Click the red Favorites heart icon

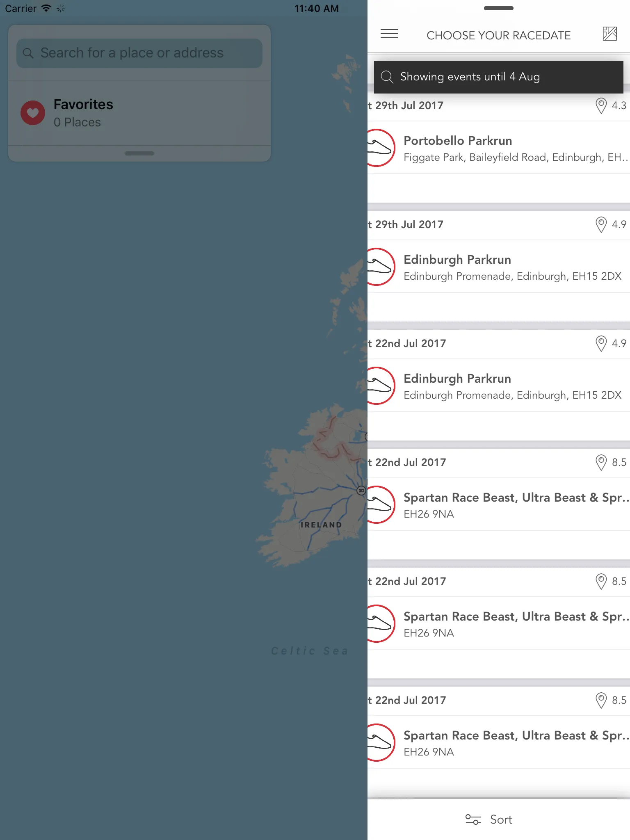(33, 113)
